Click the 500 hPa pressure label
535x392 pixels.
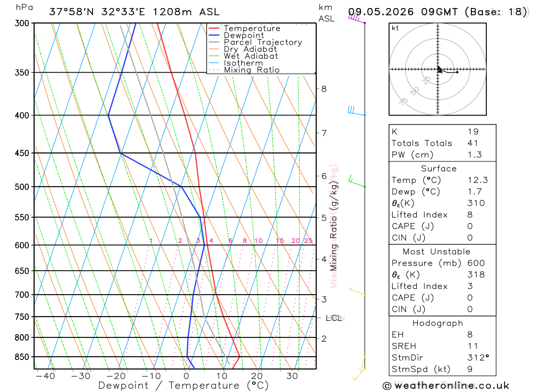pos(22,187)
